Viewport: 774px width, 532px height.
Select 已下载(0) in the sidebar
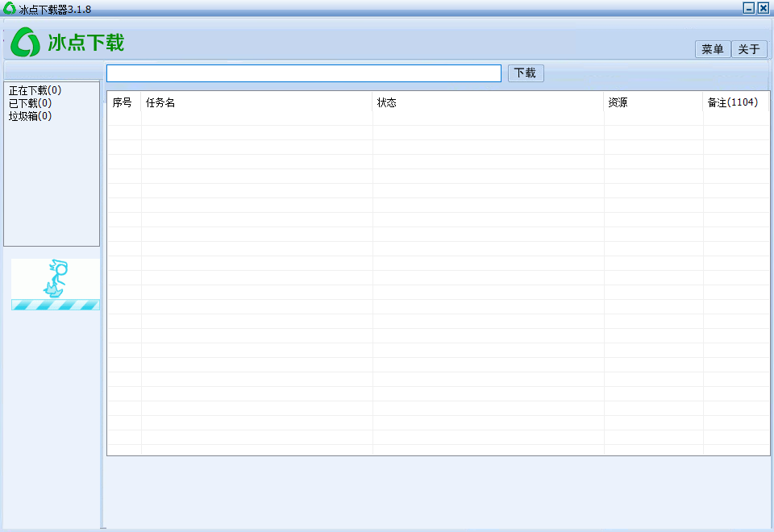(x=30, y=103)
